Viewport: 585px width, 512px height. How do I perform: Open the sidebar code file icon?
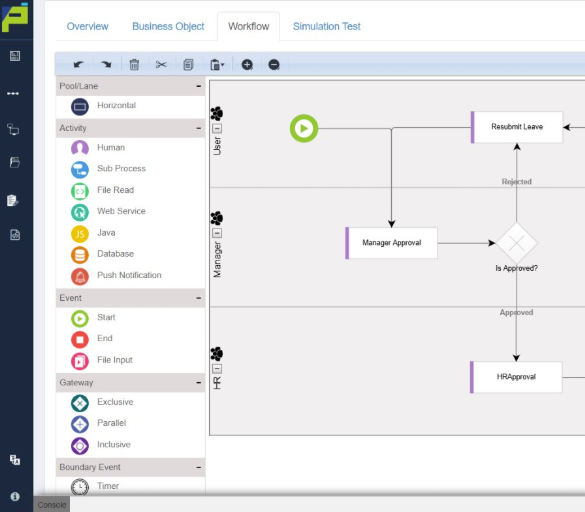coord(15,235)
